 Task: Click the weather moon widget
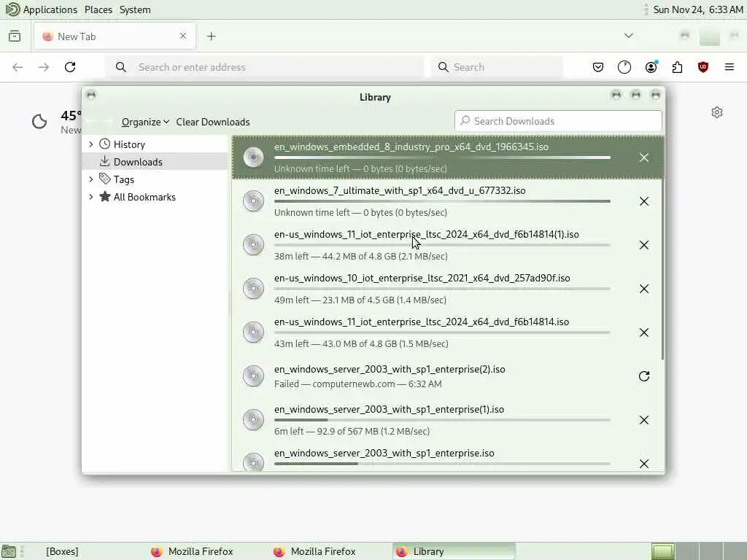click(x=39, y=122)
